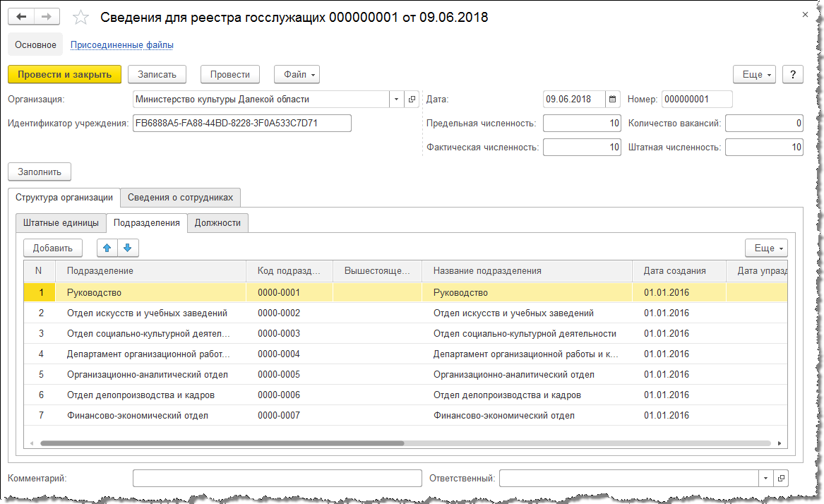Expand the Организация dropdown list

[x=397, y=100]
